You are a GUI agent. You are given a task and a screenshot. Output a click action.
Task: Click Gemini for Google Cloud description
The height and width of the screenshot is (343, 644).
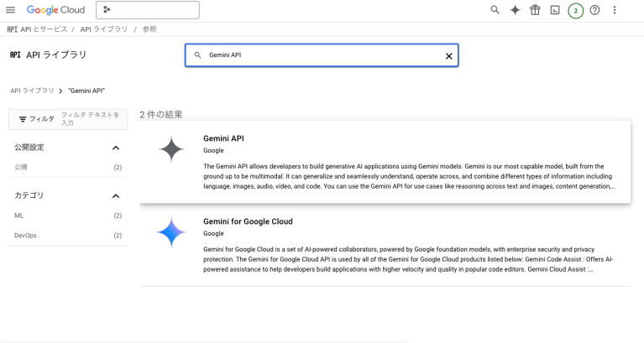(x=408, y=259)
